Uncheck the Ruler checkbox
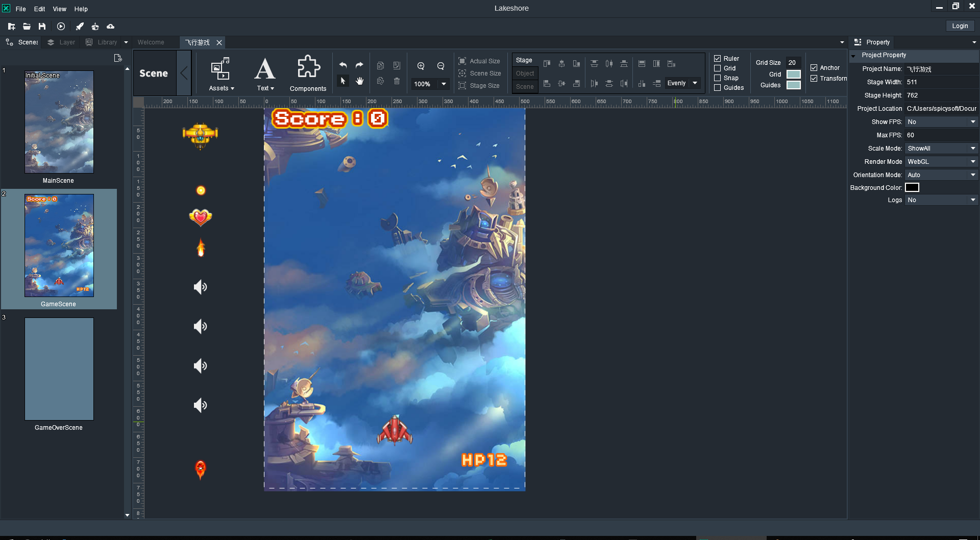The image size is (980, 540). tap(717, 58)
